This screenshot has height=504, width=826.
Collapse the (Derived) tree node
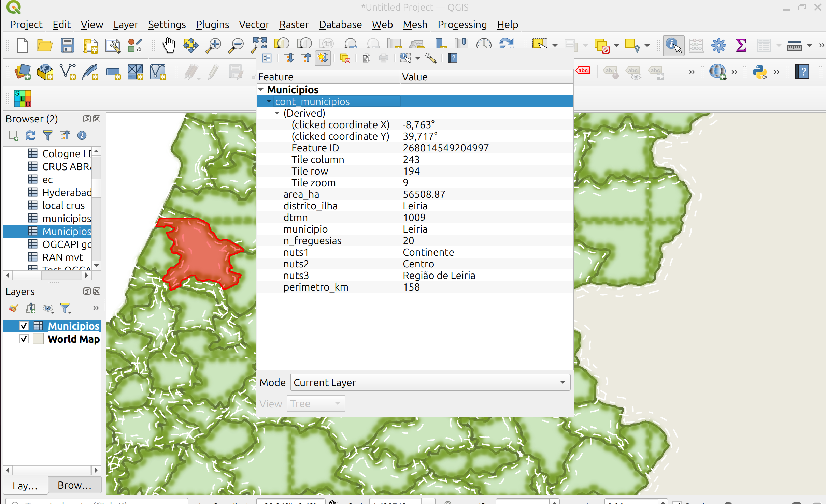click(x=277, y=113)
